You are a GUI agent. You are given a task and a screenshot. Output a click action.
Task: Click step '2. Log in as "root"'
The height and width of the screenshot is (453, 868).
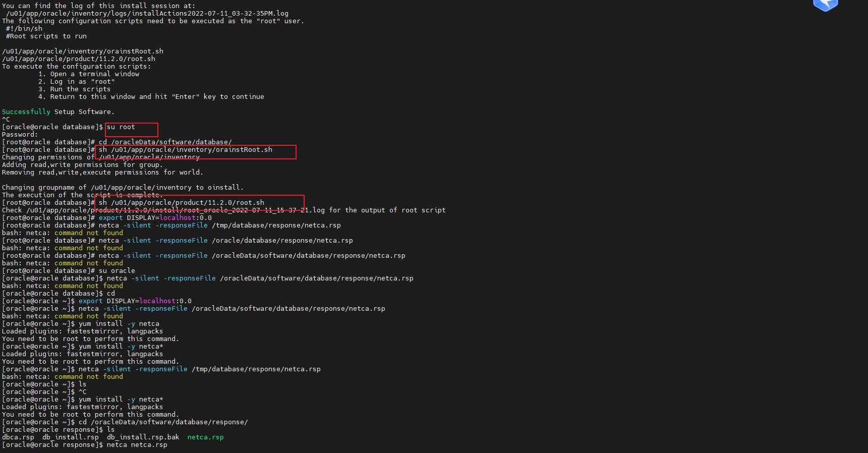point(77,82)
